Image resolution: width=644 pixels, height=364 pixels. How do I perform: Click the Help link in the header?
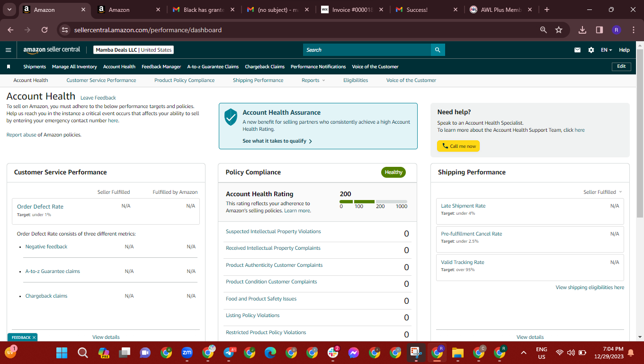pyautogui.click(x=625, y=50)
